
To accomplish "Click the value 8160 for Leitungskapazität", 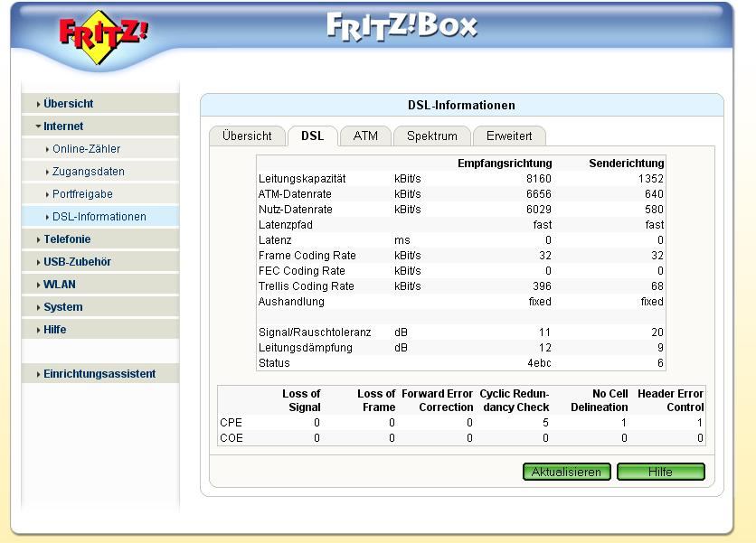I will 539,179.
